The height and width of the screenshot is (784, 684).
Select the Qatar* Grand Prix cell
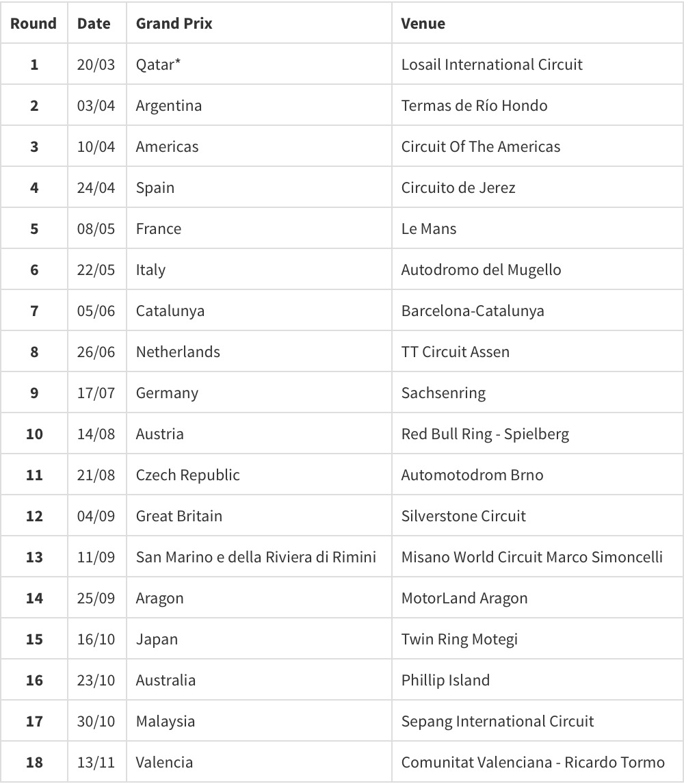coord(158,64)
